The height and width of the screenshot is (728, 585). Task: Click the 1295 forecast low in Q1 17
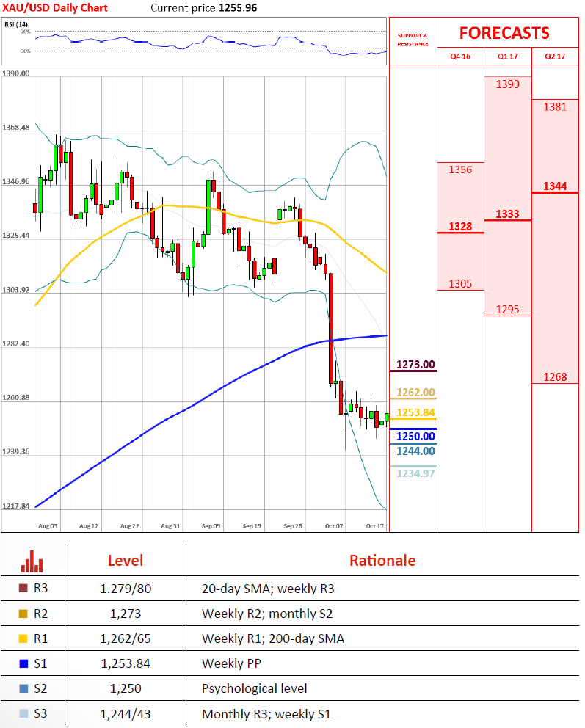(x=507, y=309)
